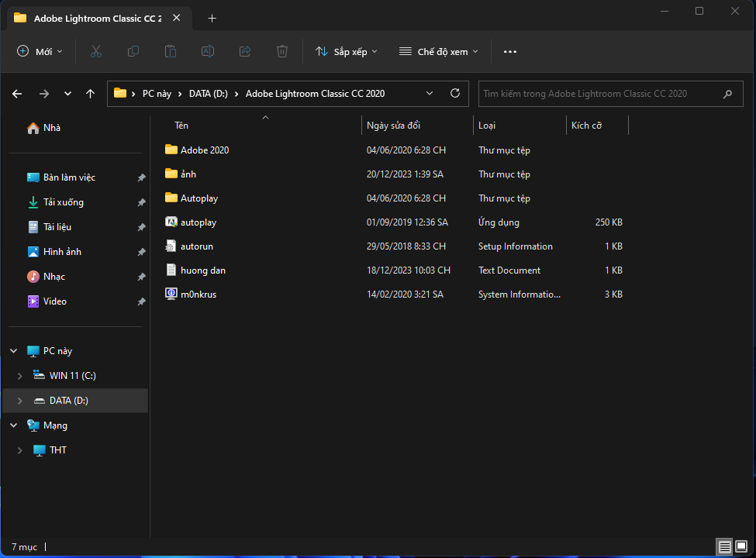Refresh the current folder
The height and width of the screenshot is (558, 756).
point(454,93)
